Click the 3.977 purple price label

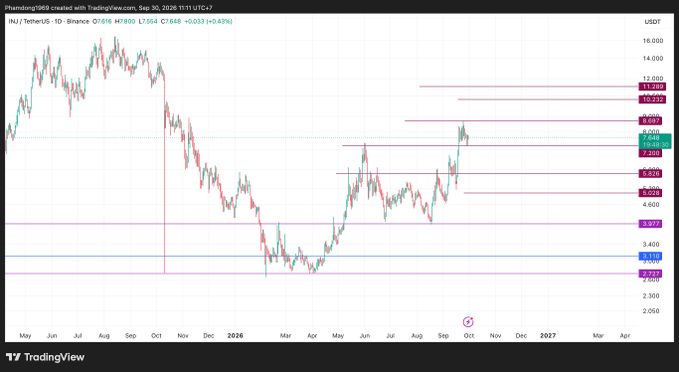click(x=651, y=224)
